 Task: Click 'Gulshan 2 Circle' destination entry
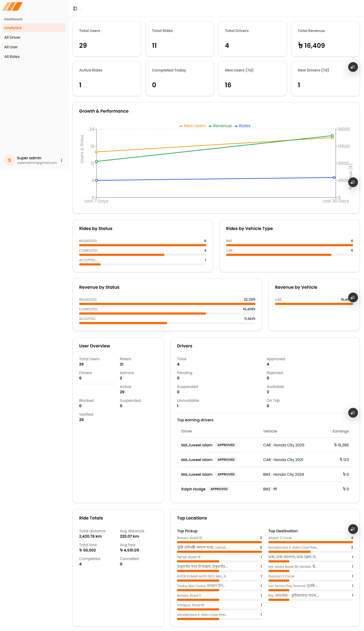click(281, 576)
